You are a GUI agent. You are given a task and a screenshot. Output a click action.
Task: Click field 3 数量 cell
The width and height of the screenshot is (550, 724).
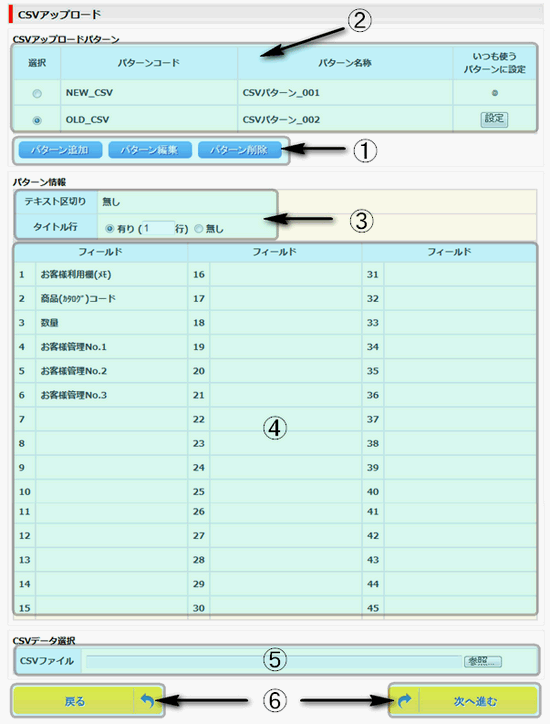pyautogui.click(x=111, y=323)
